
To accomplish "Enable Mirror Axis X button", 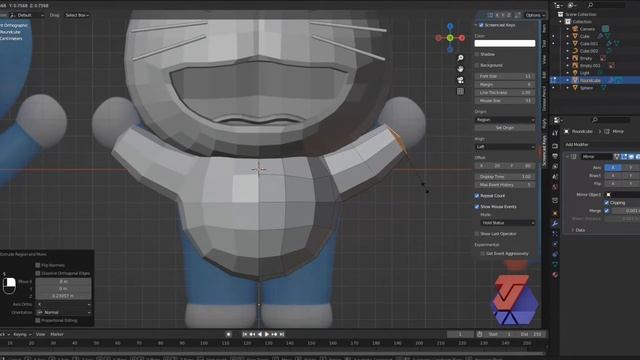I will (613, 168).
